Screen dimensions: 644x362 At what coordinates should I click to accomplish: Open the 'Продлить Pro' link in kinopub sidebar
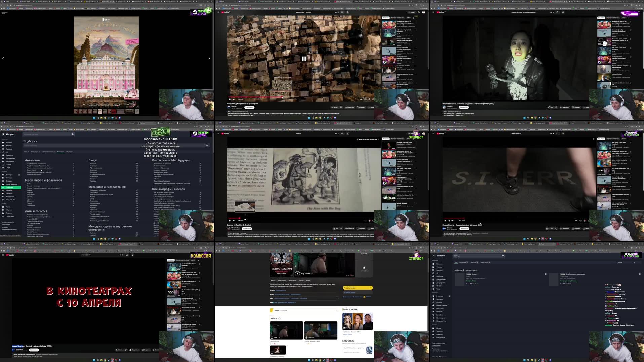click(12, 200)
